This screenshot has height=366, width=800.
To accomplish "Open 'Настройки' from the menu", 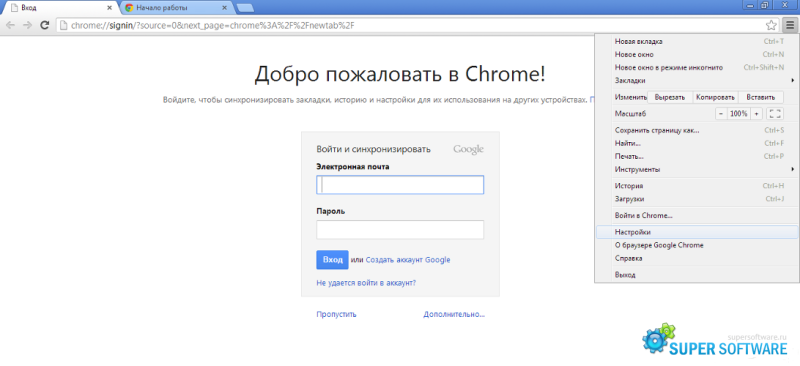I will [x=697, y=232].
